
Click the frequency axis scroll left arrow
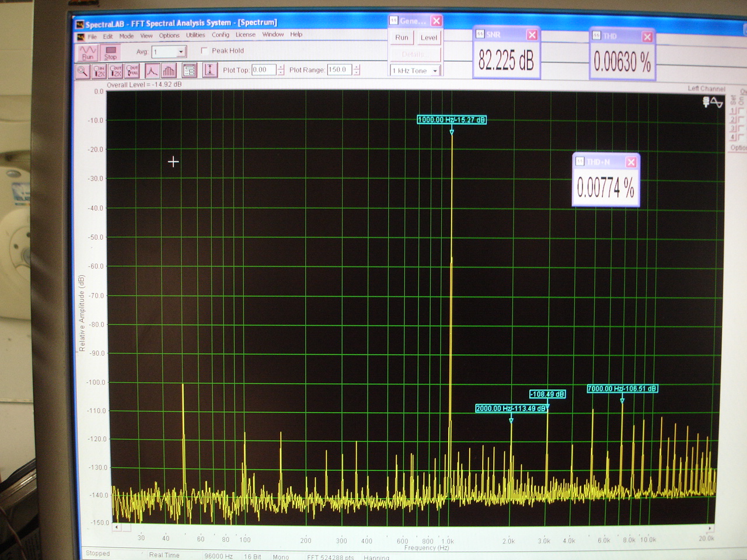pyautogui.click(x=116, y=527)
